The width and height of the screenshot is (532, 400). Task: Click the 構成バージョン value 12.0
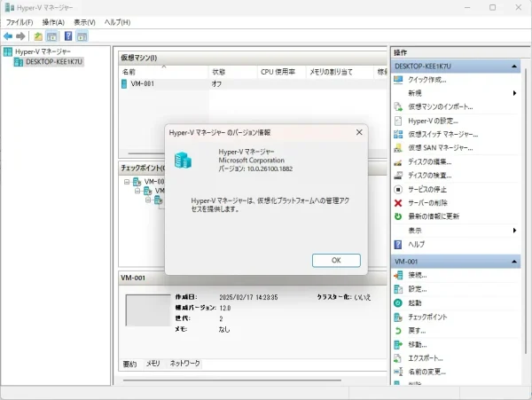[x=225, y=308]
